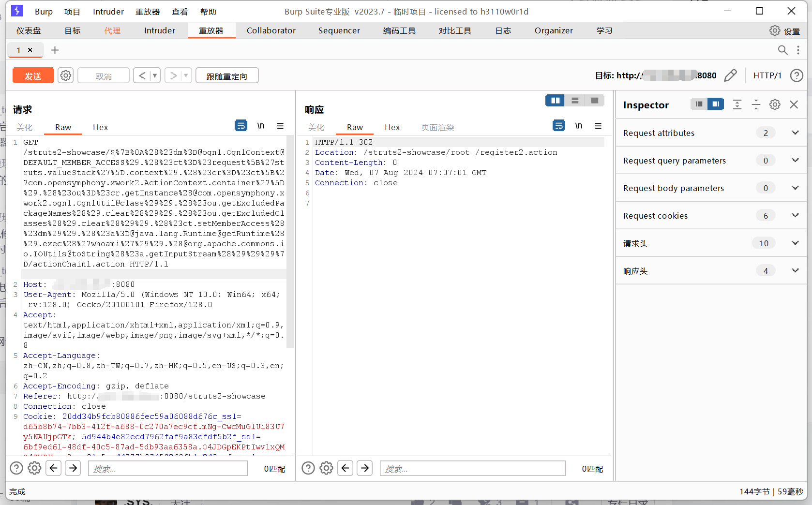Viewport: 812px width, 505px height.
Task: Toggle word wrap in response panel
Action: [558, 126]
